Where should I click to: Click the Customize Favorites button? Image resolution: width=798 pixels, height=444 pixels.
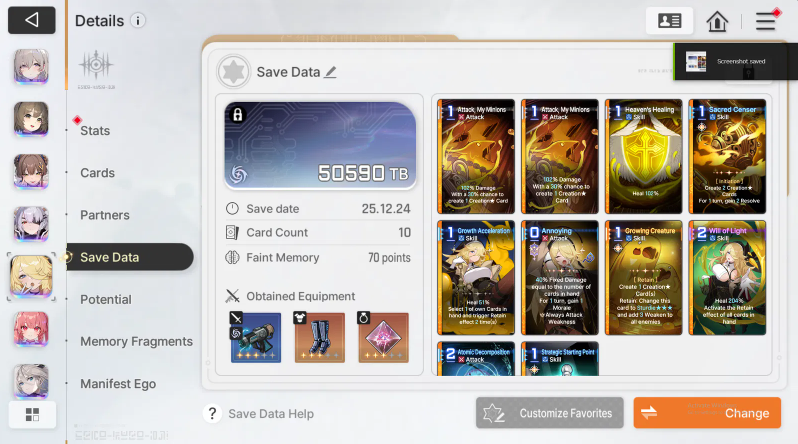tap(550, 413)
